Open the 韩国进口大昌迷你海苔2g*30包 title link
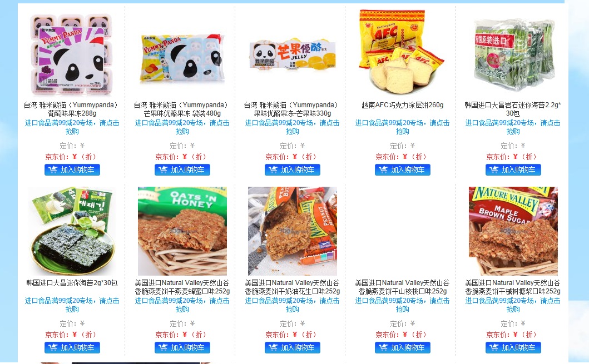 point(72,283)
